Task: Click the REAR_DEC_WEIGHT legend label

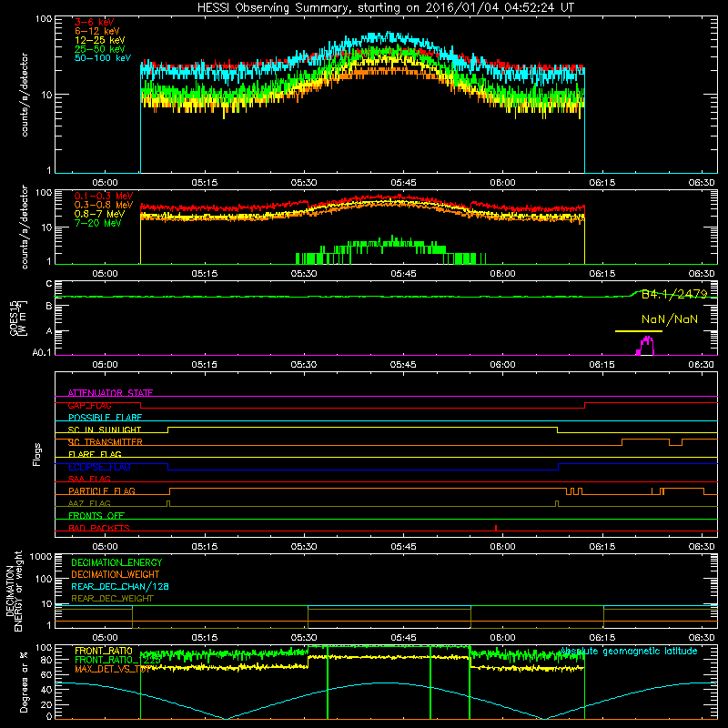Action: [x=112, y=599]
